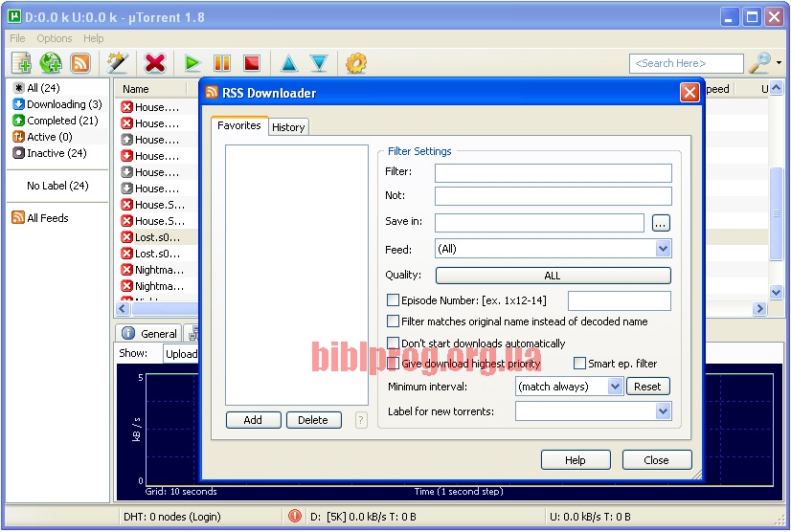Open the General tab in the detail pane
The width and height of the screenshot is (791, 532).
pyautogui.click(x=148, y=333)
